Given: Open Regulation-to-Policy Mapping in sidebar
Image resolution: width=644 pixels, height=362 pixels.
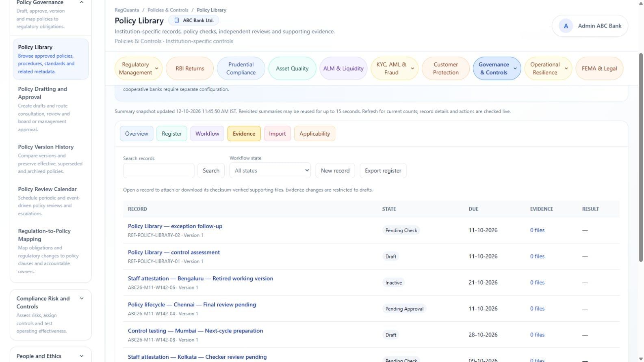Looking at the screenshot, I should [50, 251].
